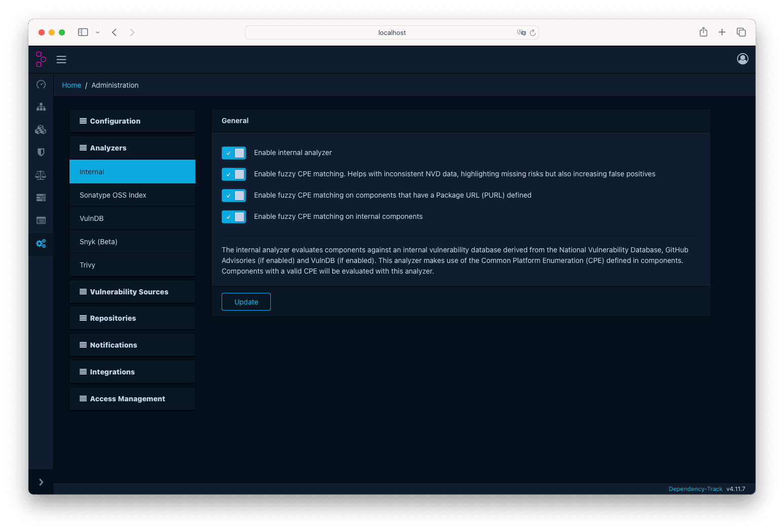This screenshot has width=784, height=532.
Task: Click the Administration gears icon in sidebar
Action: click(x=41, y=244)
